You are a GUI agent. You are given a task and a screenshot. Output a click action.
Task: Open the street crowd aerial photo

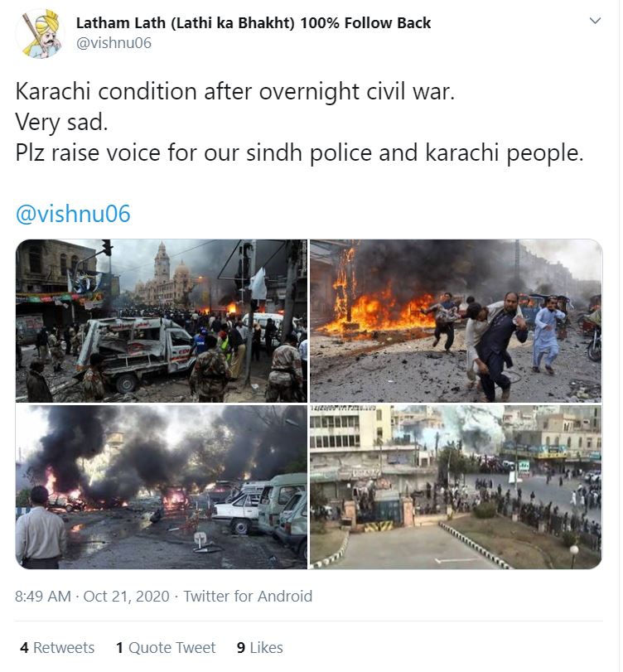click(456, 487)
